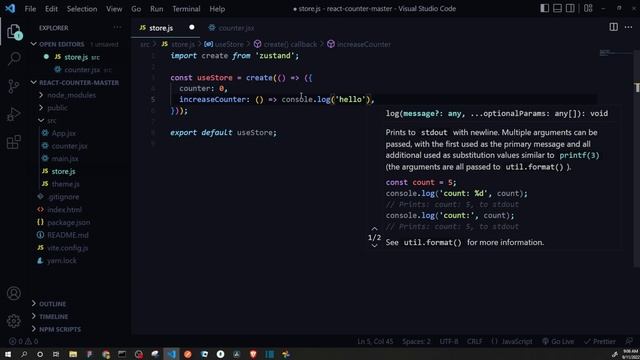640x360 pixels.
Task: Toggle the bottom panel layout icon
Action: 558,8
